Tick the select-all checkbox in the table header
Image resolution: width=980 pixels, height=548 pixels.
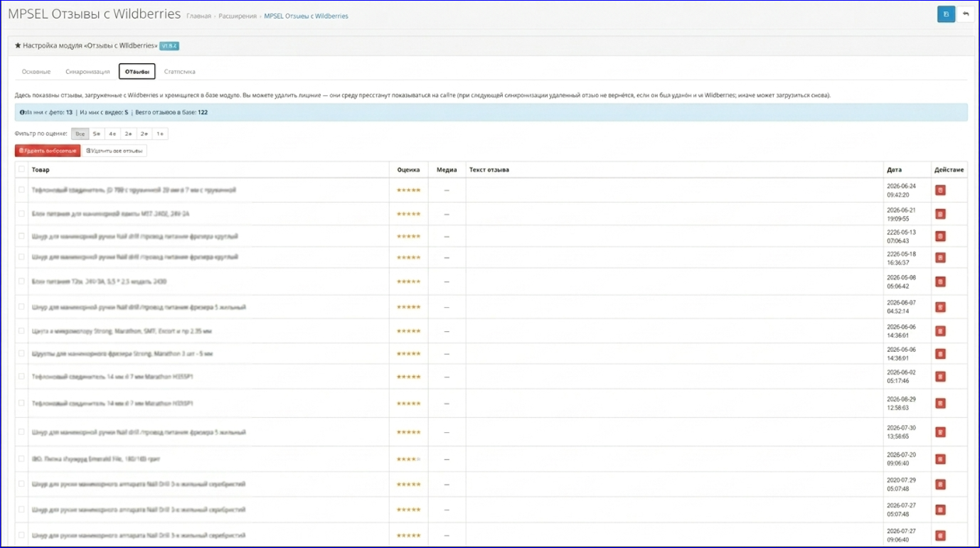pos(21,169)
